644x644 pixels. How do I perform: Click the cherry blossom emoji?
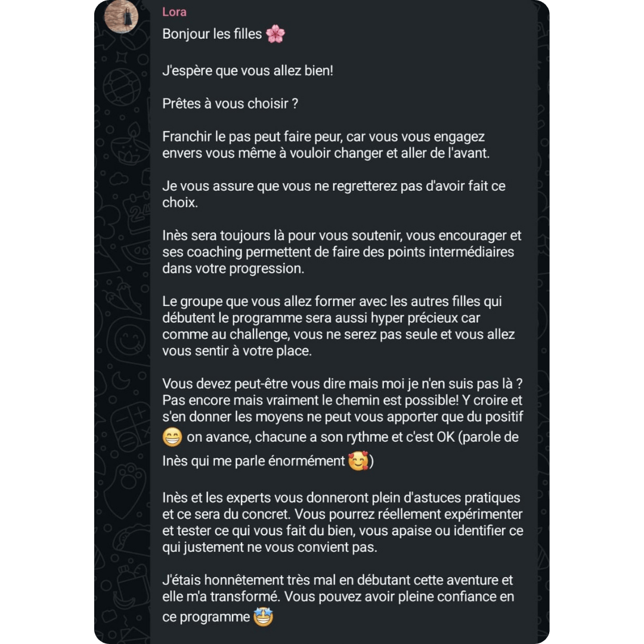coord(275,35)
